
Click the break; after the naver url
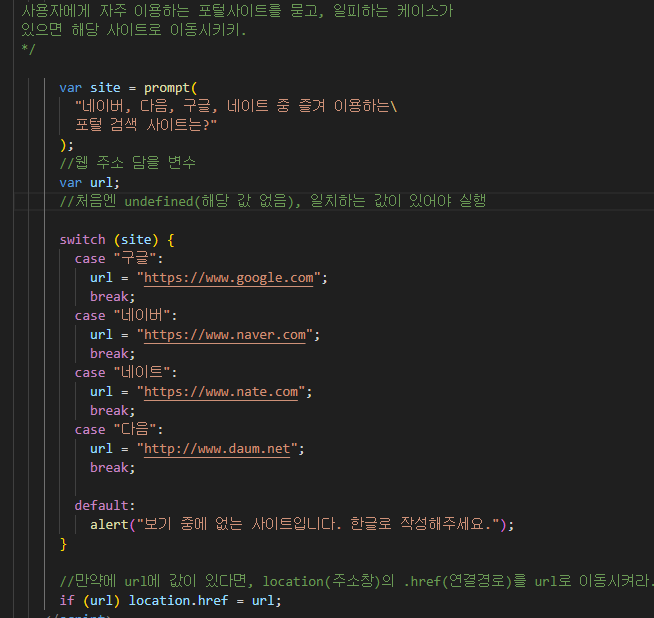point(113,354)
